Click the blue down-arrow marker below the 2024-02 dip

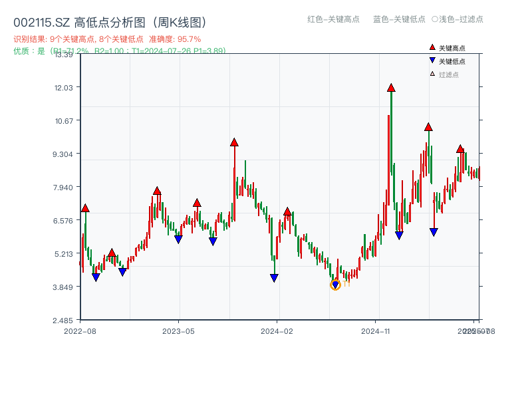(x=274, y=277)
